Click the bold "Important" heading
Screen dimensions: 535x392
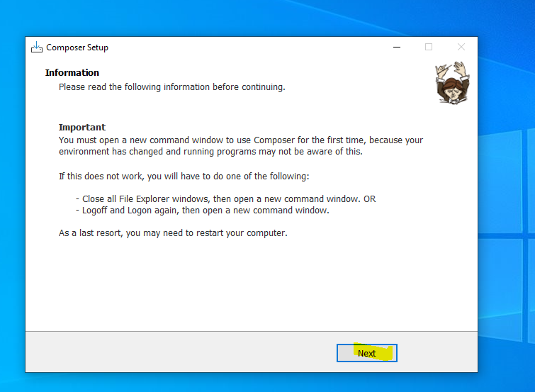(x=82, y=128)
